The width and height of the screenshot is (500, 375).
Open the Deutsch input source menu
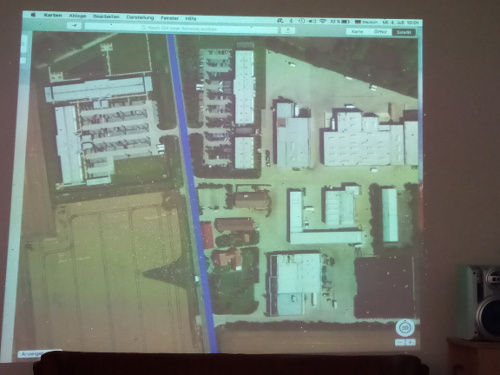pyautogui.click(x=367, y=22)
